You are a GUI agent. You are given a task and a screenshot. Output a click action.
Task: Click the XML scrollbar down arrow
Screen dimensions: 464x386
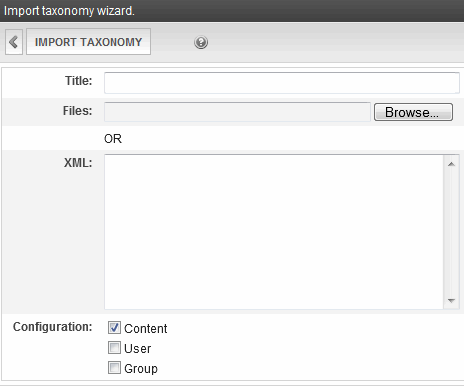click(451, 300)
